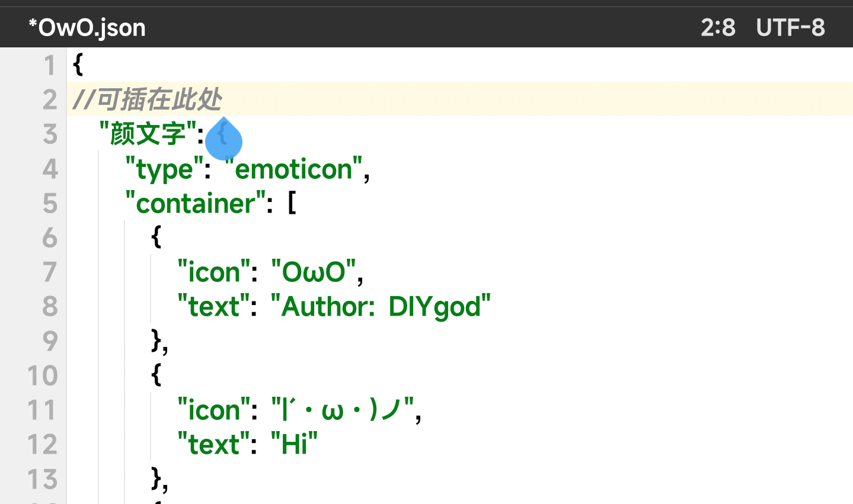Image resolution: width=853 pixels, height=504 pixels.
Task: Click line number 10 in the gutter
Action: point(43,375)
